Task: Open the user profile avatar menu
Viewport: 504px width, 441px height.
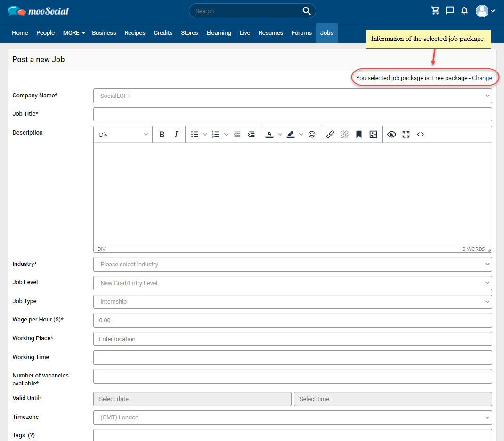Action: (485, 11)
